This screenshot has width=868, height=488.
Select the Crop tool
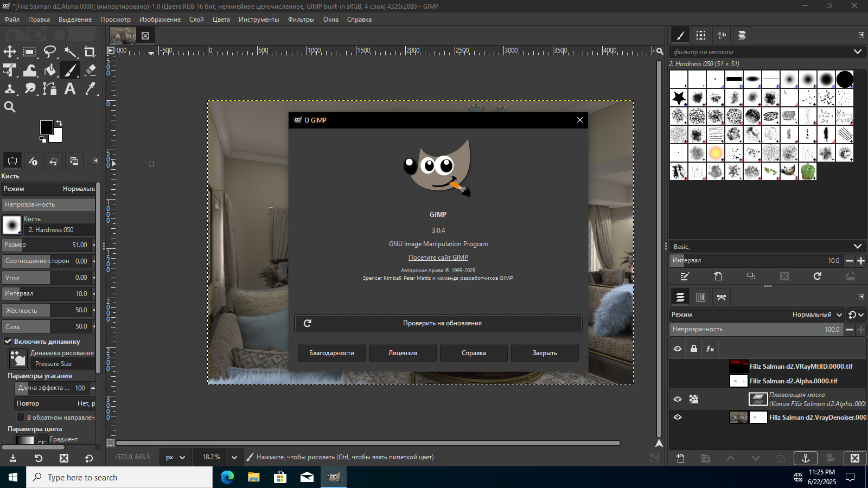[x=90, y=52]
